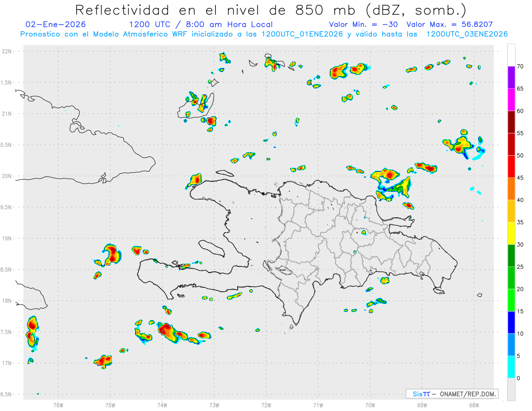Click the latitude label '20N'
The width and height of the screenshot is (532, 411).
click(8, 176)
